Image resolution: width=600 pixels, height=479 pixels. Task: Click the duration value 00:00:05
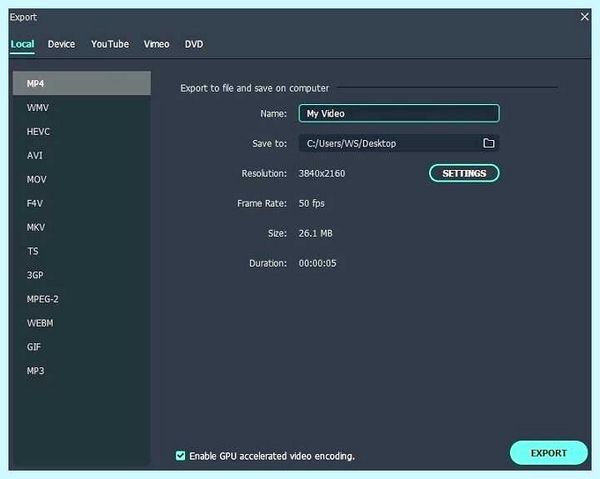click(317, 263)
